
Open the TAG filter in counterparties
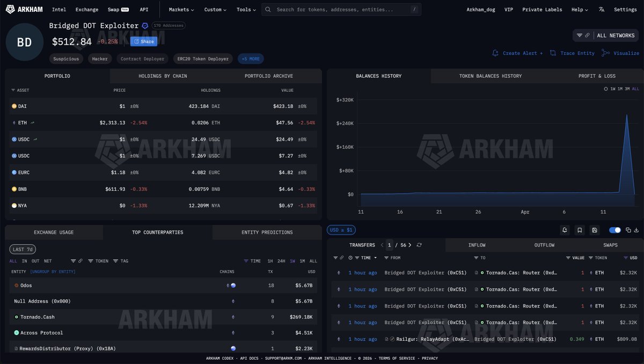[x=121, y=261]
